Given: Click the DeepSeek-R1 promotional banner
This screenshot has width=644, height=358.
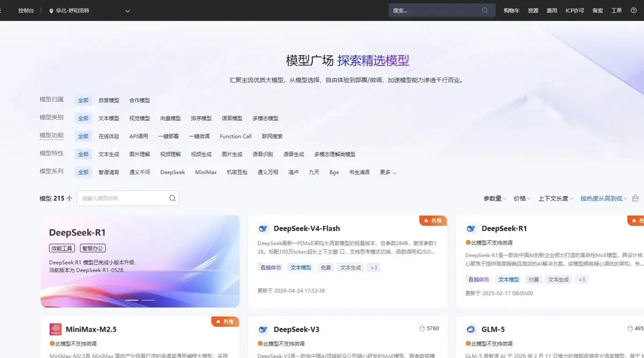Looking at the screenshot, I should coord(140,261).
